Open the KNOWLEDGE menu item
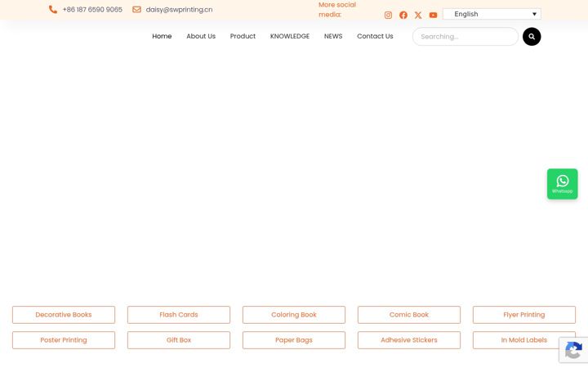The height and width of the screenshot is (368, 588). tap(289, 36)
